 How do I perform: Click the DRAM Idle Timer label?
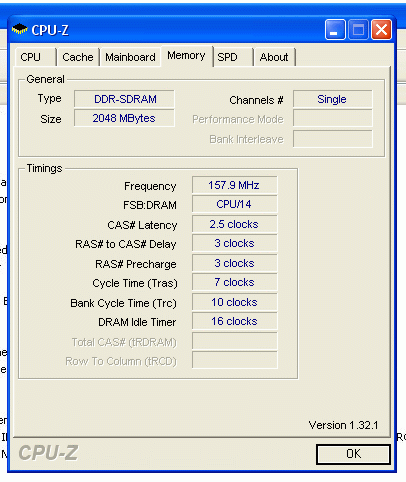coord(137,322)
